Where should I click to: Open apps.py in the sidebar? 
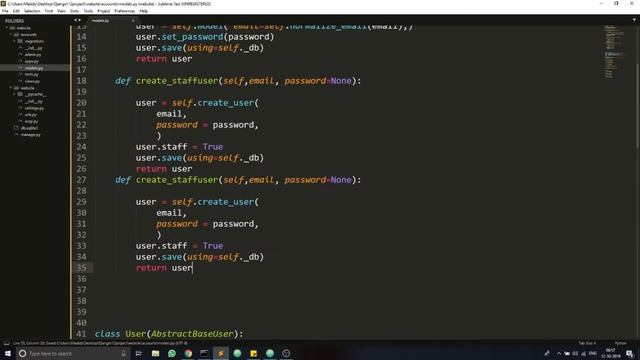[32, 61]
